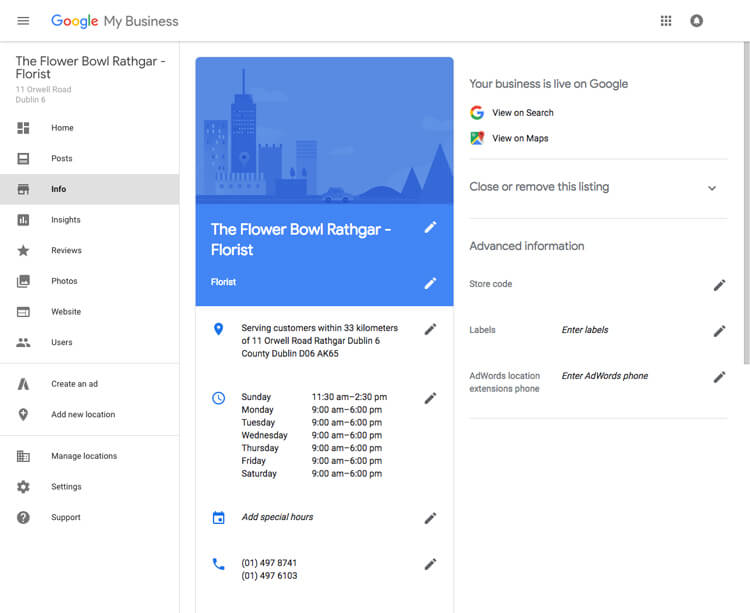Select the Info menu item
Screen dimensions: 750x613
[x=89, y=189]
